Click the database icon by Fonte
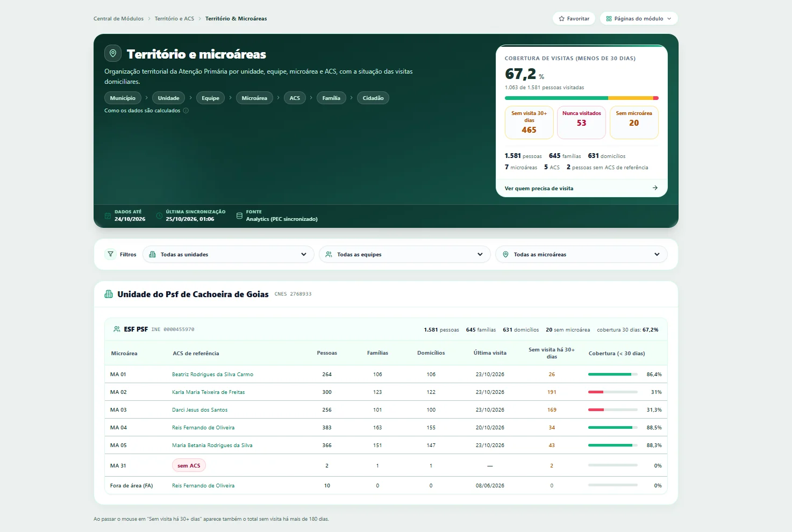Screen dimensions: 792x532 pyautogui.click(x=239, y=215)
